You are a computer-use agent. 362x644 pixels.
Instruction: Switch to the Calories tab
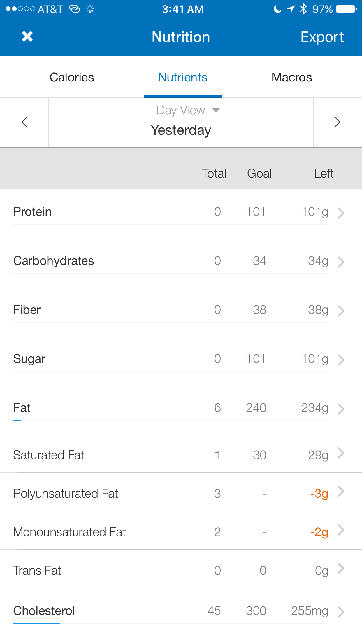[72, 77]
